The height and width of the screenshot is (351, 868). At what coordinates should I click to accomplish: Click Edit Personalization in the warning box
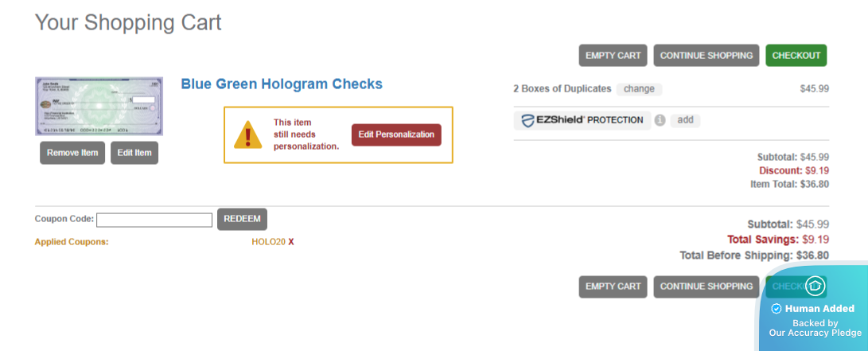(396, 135)
